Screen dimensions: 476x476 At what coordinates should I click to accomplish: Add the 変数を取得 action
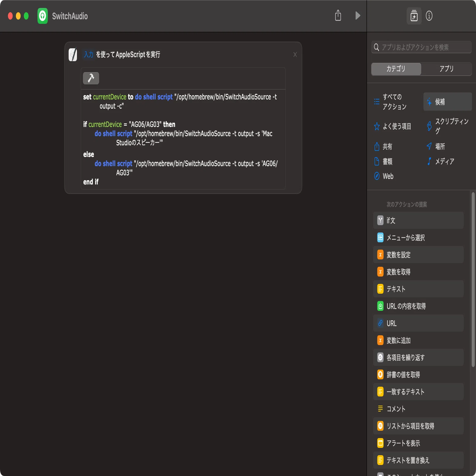[418, 272]
